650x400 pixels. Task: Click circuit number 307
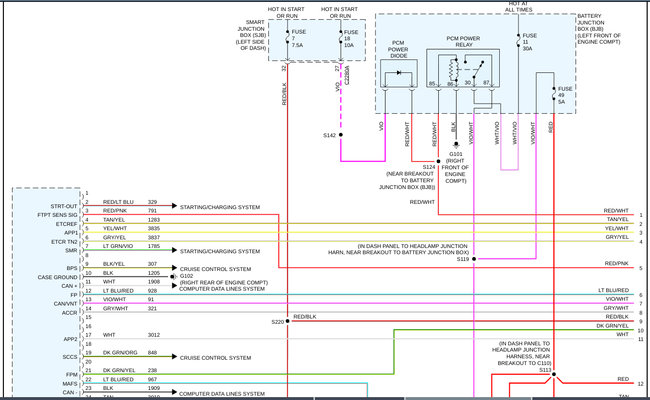click(153, 264)
